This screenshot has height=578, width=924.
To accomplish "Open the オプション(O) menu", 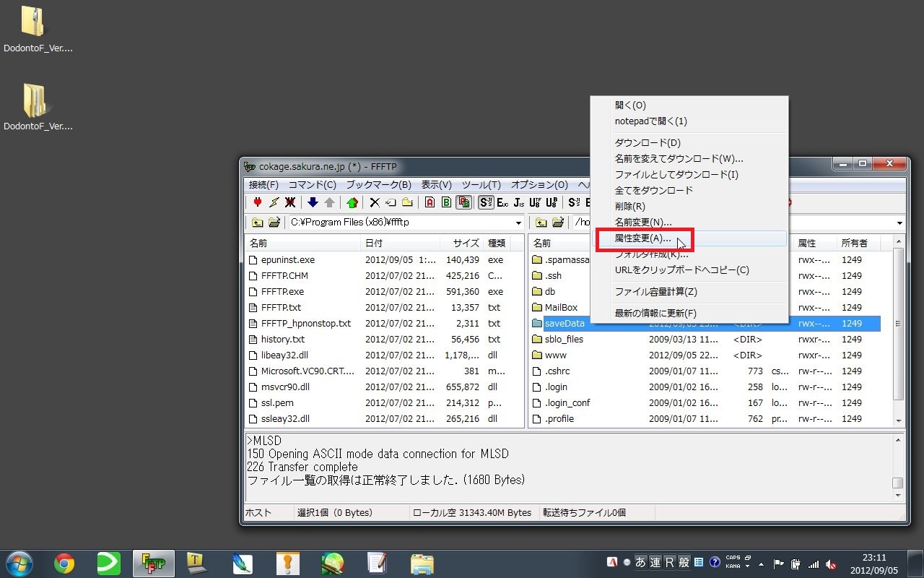I will [539, 185].
